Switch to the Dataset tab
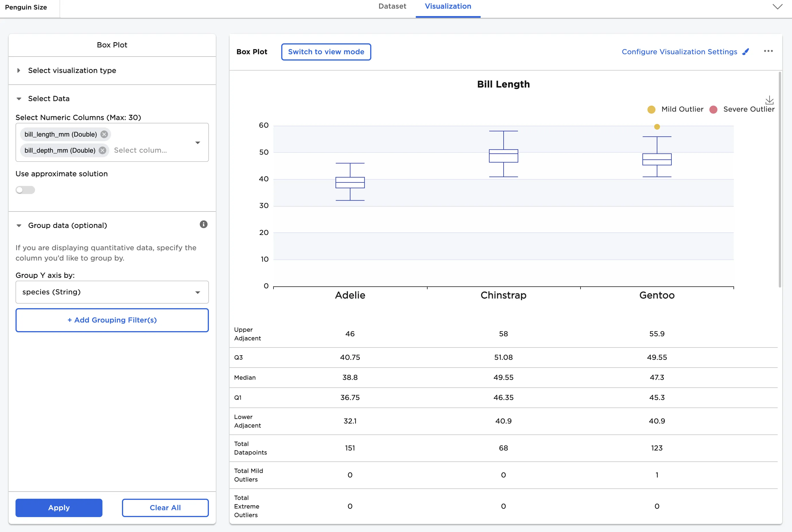 click(392, 6)
